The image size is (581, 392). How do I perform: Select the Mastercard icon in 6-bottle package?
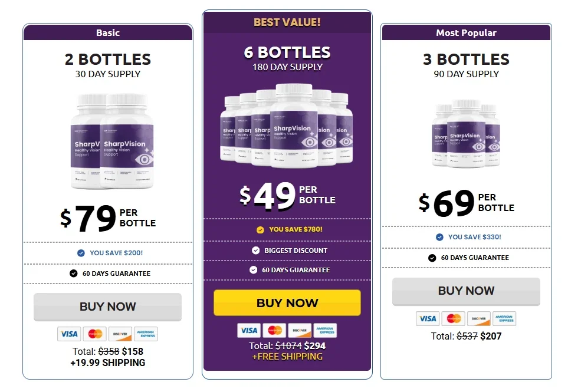point(275,331)
